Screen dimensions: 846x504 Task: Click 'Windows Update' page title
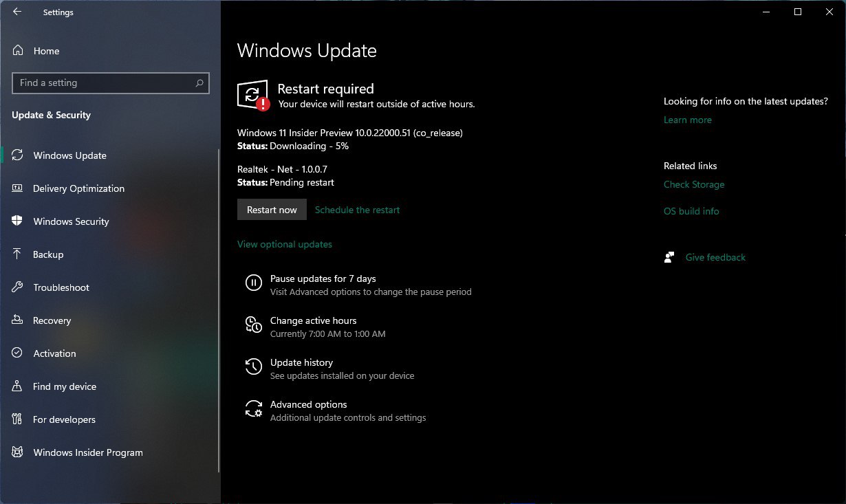click(x=307, y=51)
